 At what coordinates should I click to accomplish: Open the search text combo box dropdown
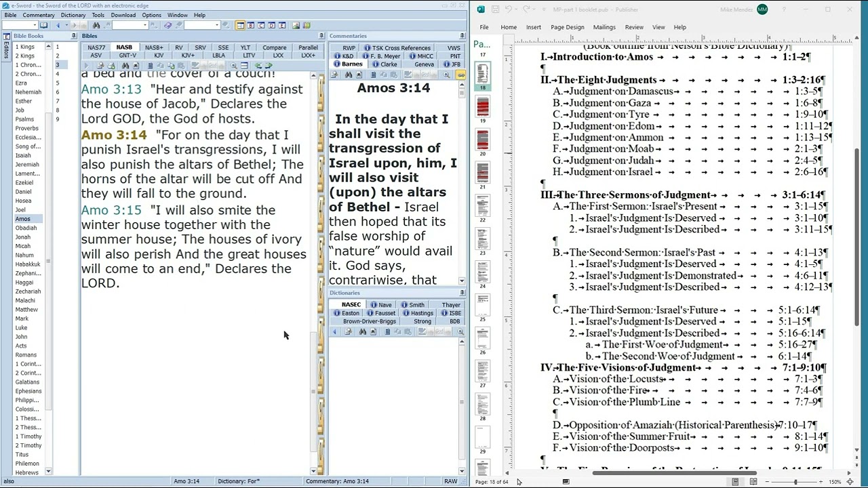[145, 25]
